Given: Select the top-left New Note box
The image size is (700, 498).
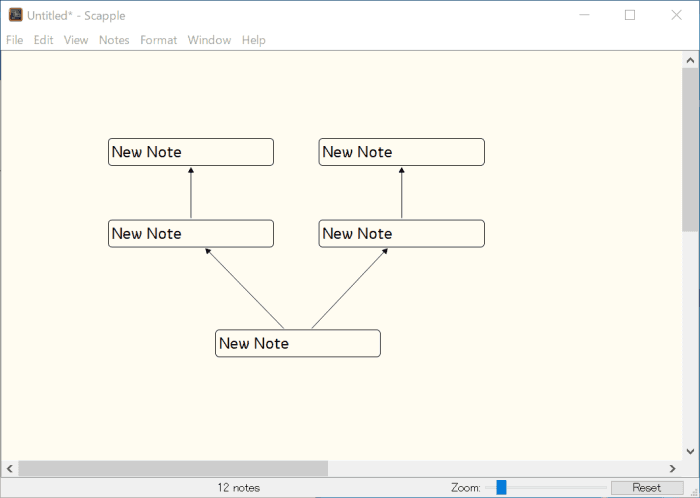Looking at the screenshot, I should tap(190, 152).
